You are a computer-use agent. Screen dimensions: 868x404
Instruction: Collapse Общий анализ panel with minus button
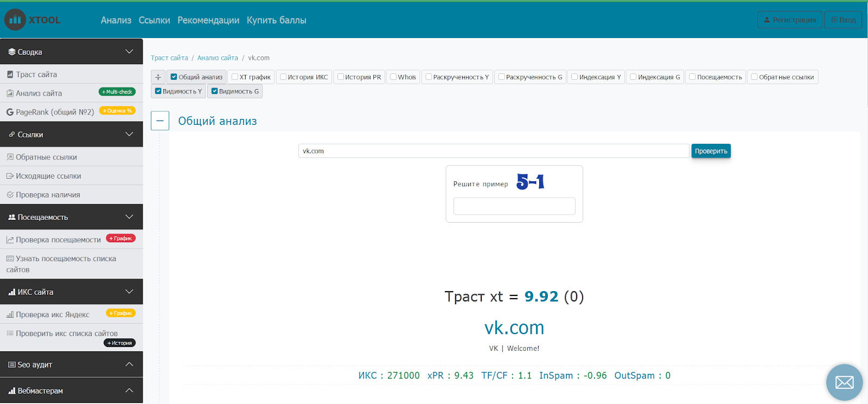[160, 121]
